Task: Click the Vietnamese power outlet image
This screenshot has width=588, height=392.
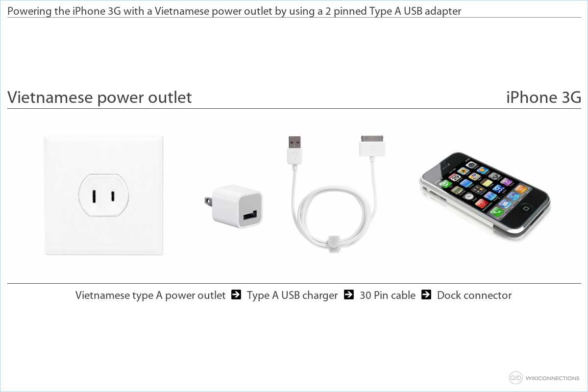Action: [104, 195]
